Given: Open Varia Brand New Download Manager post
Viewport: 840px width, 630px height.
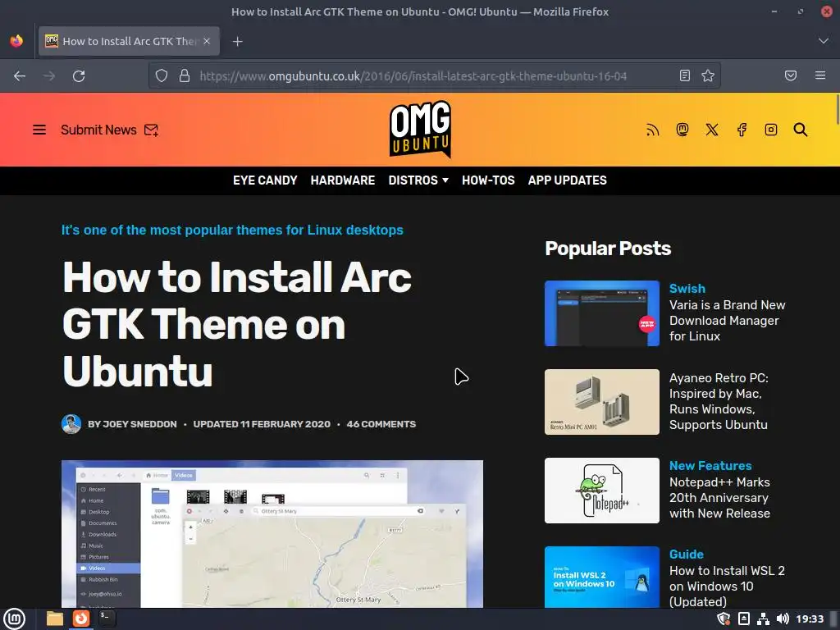Looking at the screenshot, I should coord(727,321).
